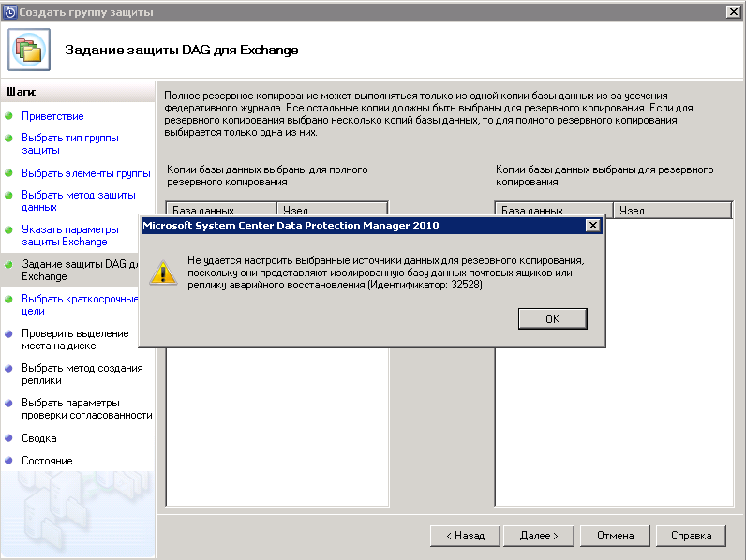The width and height of the screenshot is (746, 560).
Task: Open the Выбрать краткосрочные цели step
Action: (80, 304)
